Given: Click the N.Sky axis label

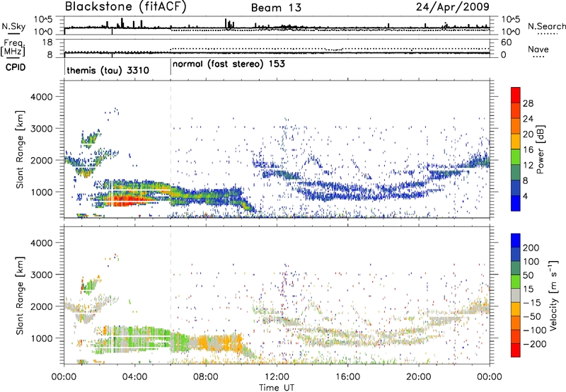Looking at the screenshot, I should click(13, 26).
